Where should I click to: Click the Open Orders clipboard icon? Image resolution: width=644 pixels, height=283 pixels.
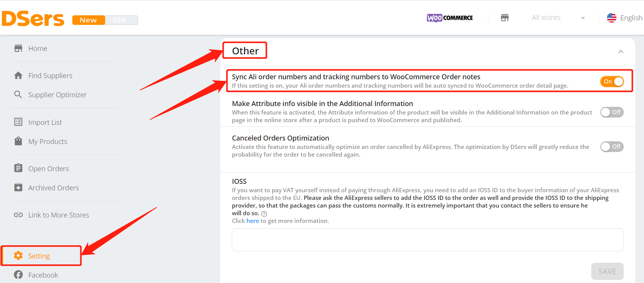click(x=18, y=168)
